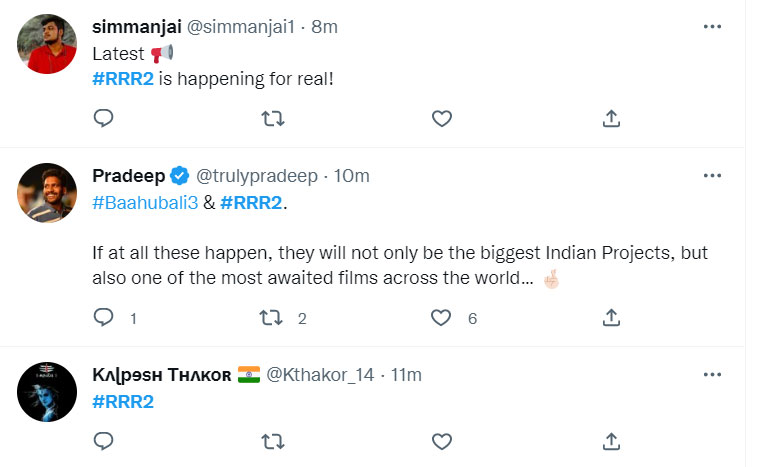758x467 pixels.
Task: Retweet simmanjai's latest tweet
Action: (272, 119)
